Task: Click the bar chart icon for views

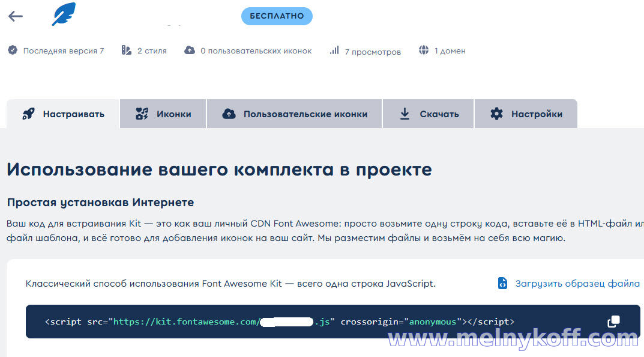Action: point(334,50)
